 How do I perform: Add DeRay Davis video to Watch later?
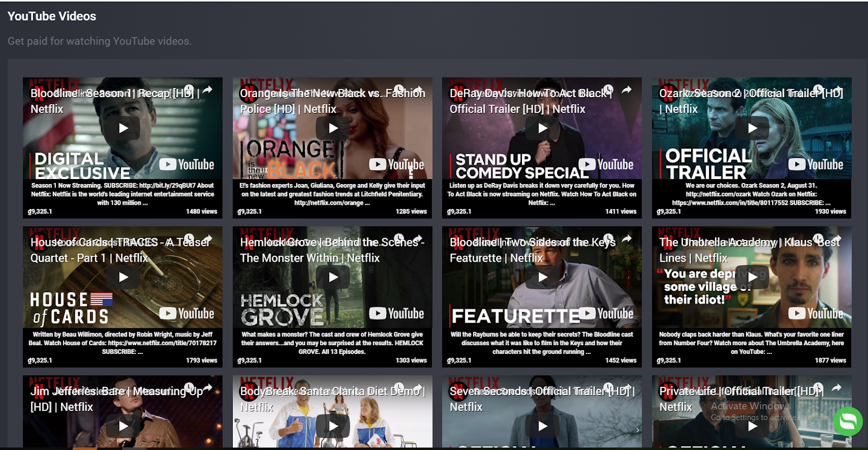[608, 90]
